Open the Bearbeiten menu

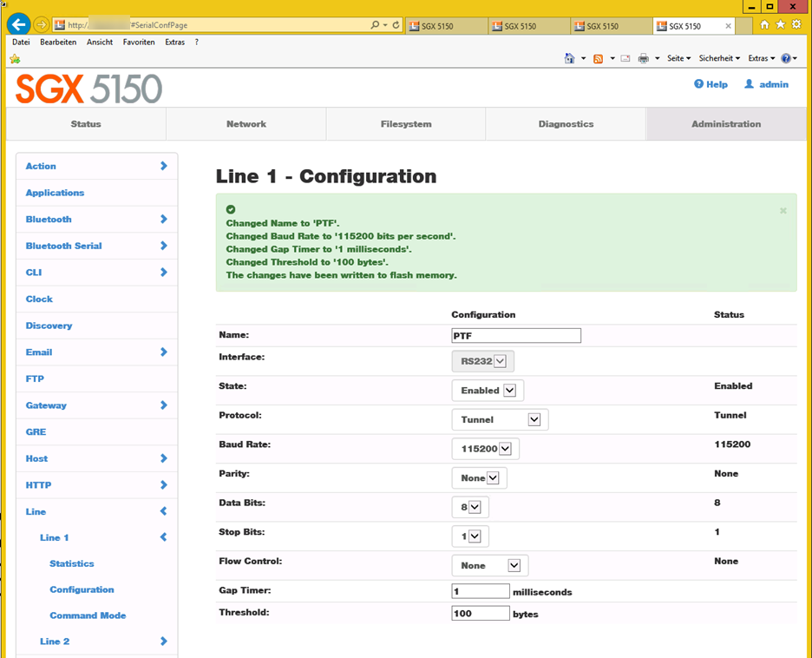click(58, 42)
